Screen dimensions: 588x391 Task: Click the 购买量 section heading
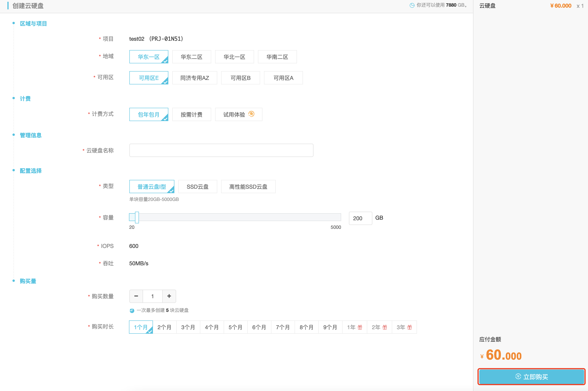coord(28,281)
